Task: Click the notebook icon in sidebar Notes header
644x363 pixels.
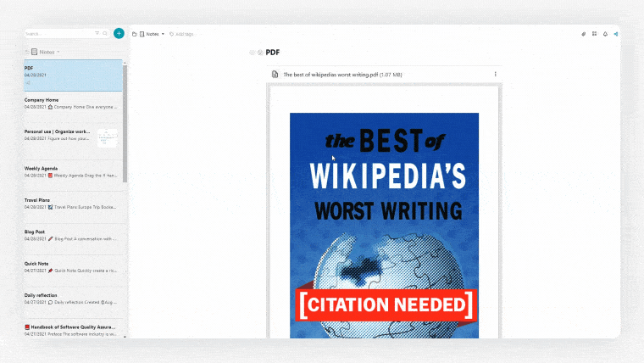Action: coord(35,52)
